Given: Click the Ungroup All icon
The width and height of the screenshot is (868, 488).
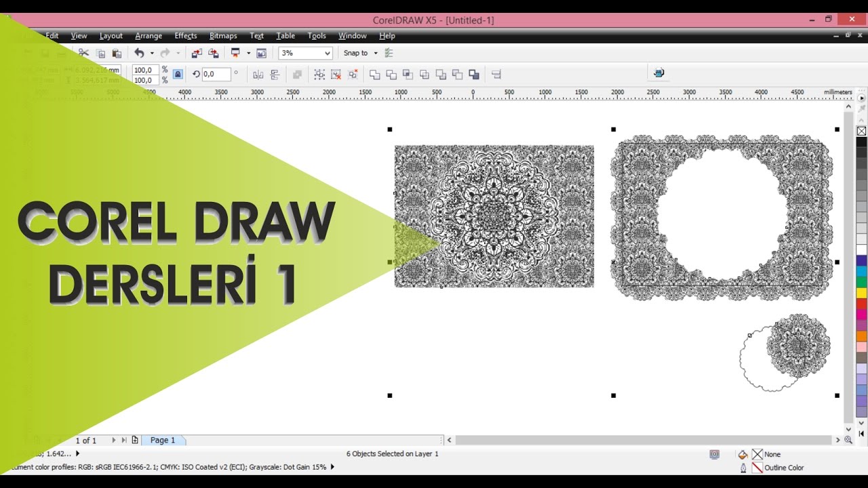Looking at the screenshot, I should [353, 75].
